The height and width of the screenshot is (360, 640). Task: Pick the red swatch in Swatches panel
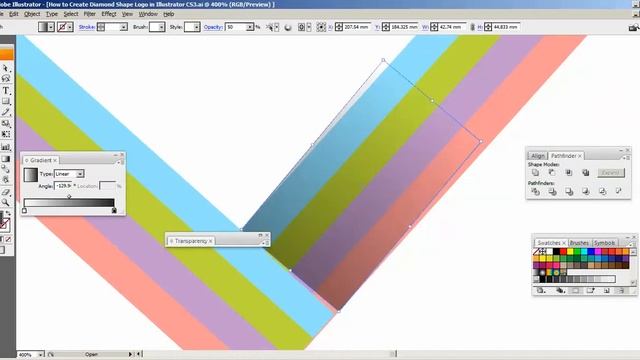(x=563, y=252)
